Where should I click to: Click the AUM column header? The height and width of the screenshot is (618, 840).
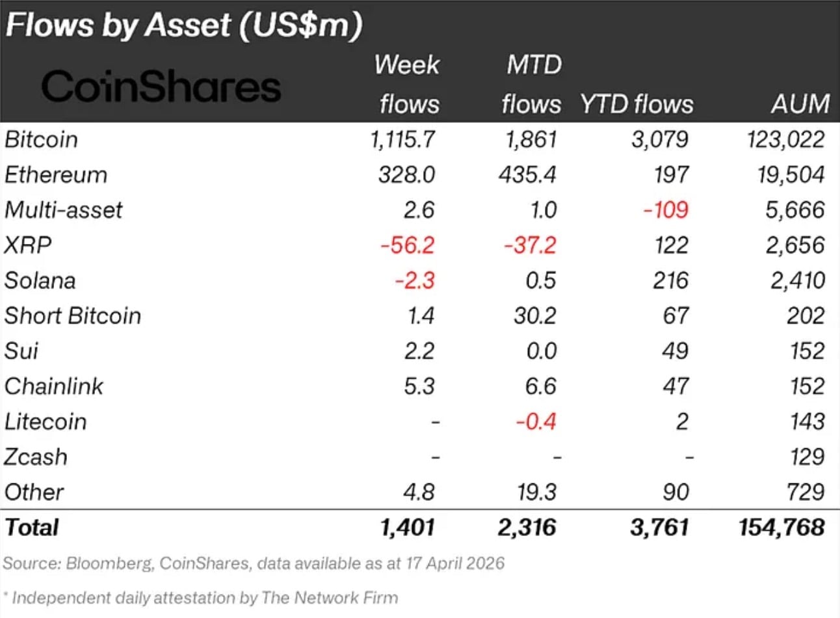tap(800, 104)
